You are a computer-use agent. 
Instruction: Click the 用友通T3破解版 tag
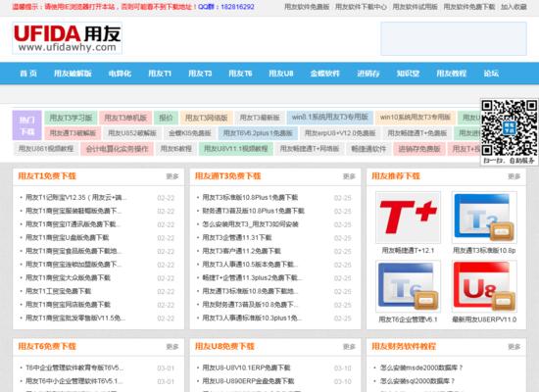pos(73,133)
